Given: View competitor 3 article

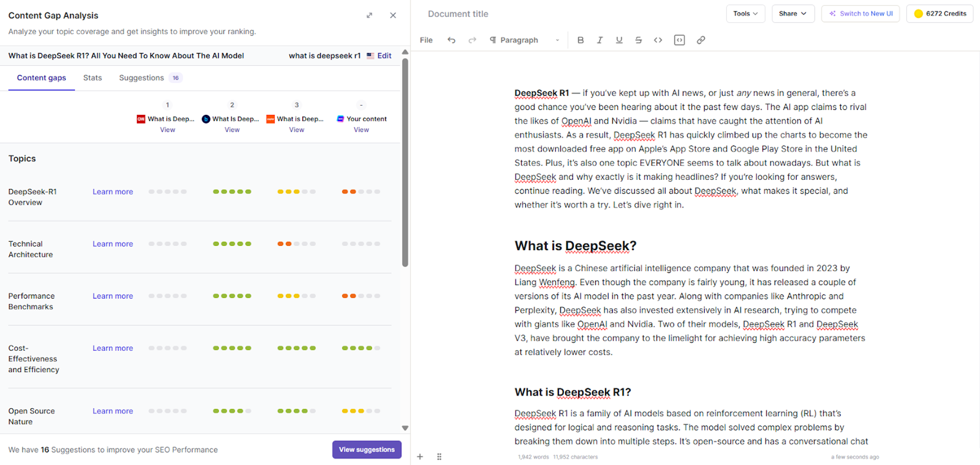Looking at the screenshot, I should [x=297, y=130].
